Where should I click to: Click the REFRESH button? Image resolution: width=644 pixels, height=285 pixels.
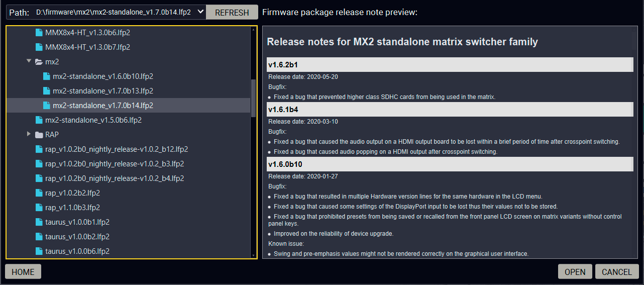[x=232, y=13]
